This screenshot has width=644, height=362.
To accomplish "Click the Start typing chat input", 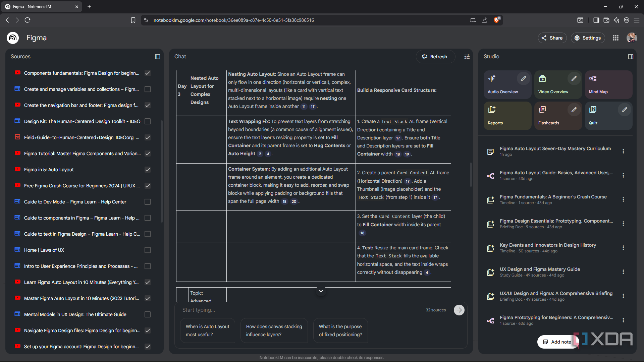I will 302,310.
